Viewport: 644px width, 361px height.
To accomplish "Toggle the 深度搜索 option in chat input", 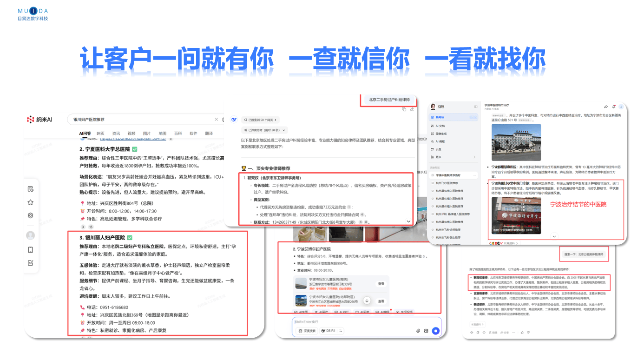I will coord(307,331).
